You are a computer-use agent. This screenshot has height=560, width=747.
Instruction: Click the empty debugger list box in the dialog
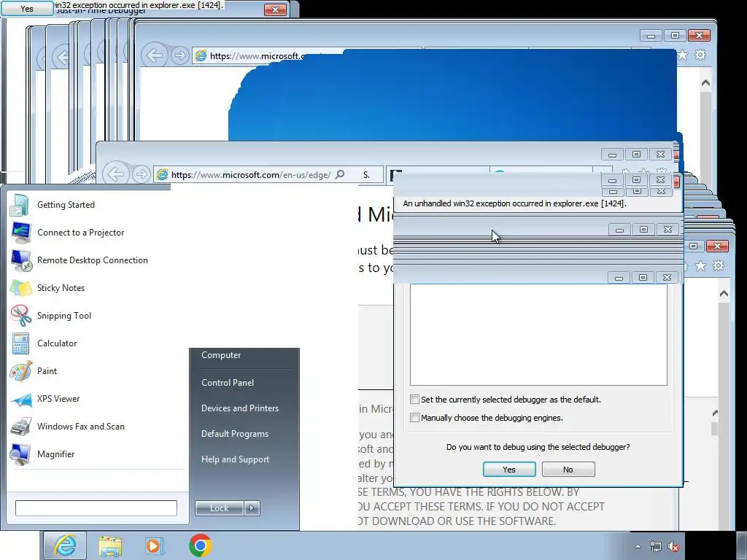click(538, 334)
